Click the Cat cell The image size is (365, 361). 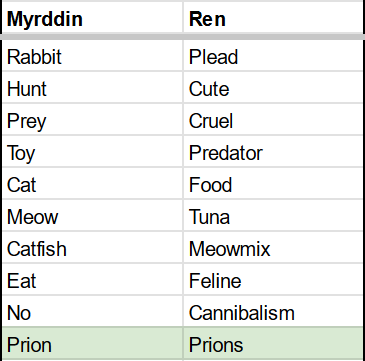[x=93, y=184]
